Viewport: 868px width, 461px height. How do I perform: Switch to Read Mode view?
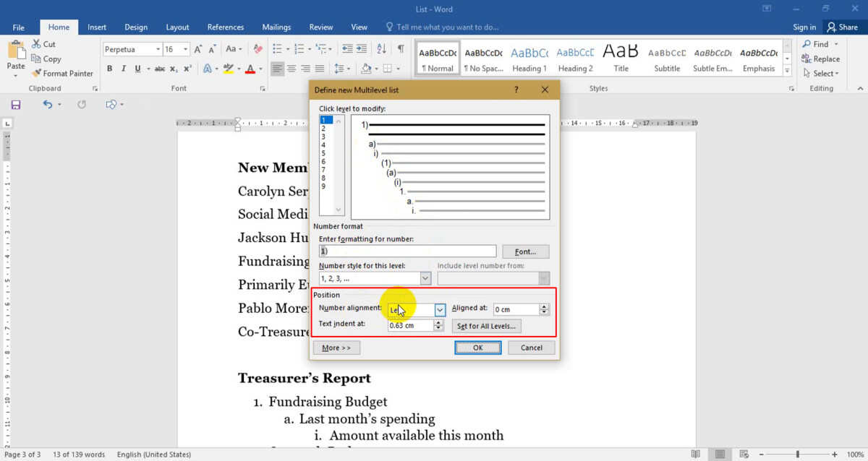pos(696,454)
